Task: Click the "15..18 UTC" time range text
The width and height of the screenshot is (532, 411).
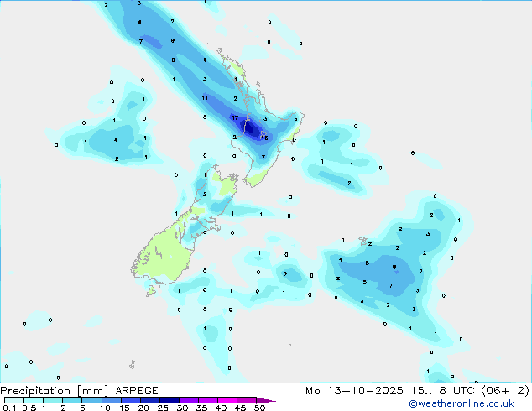Action: pyautogui.click(x=442, y=391)
